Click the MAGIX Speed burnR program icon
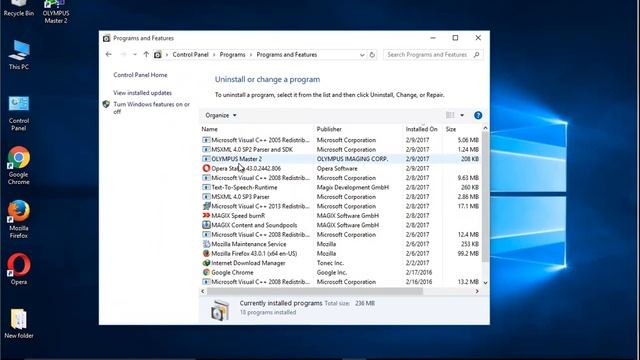This screenshot has height=360, width=640. (x=206, y=216)
